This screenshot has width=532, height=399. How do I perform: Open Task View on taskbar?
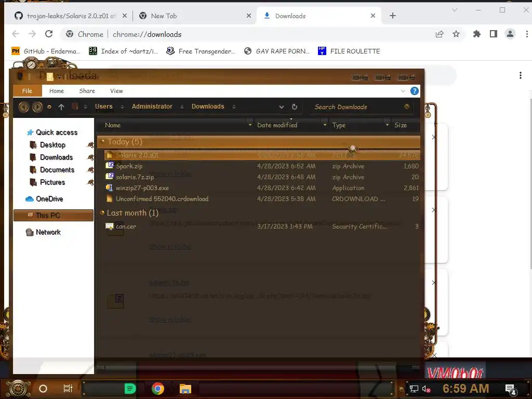coord(68,389)
